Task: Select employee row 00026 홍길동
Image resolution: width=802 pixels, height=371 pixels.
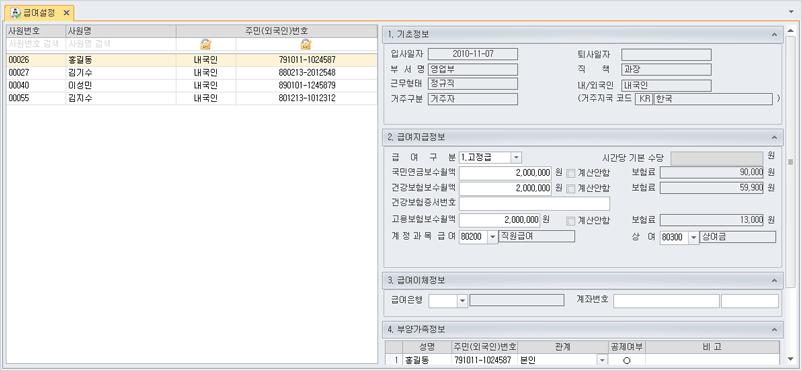Action: pyautogui.click(x=192, y=60)
